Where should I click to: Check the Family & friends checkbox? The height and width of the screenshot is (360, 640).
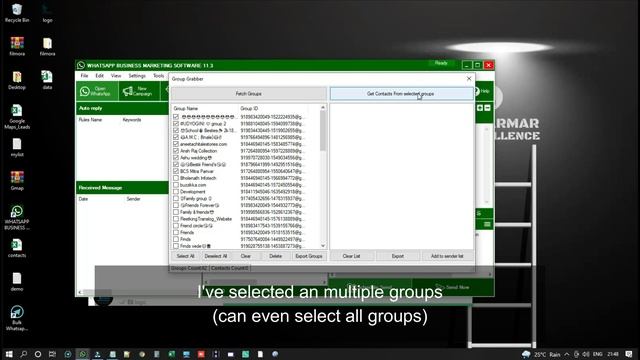(176, 212)
